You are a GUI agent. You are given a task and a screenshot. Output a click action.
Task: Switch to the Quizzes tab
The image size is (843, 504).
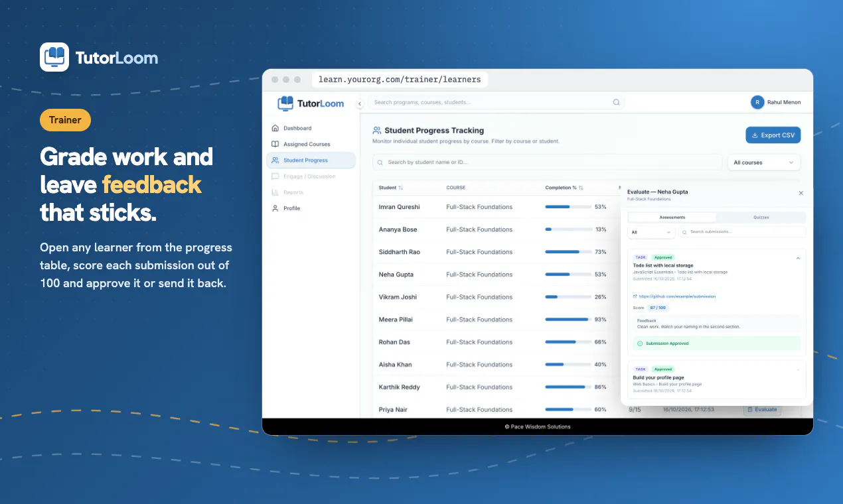pos(761,218)
